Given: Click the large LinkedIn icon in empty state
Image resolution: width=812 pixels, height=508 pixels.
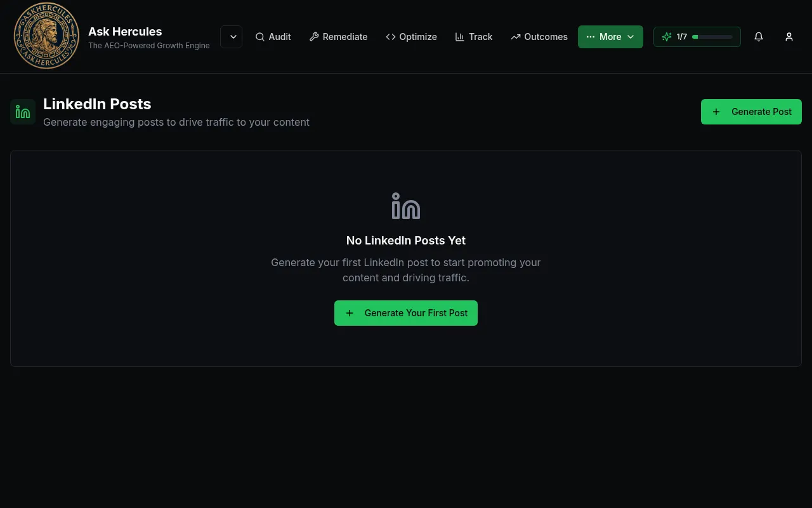Looking at the screenshot, I should (406, 206).
